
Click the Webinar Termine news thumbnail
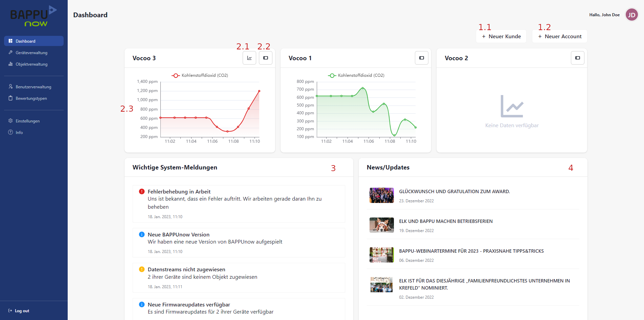(381, 255)
